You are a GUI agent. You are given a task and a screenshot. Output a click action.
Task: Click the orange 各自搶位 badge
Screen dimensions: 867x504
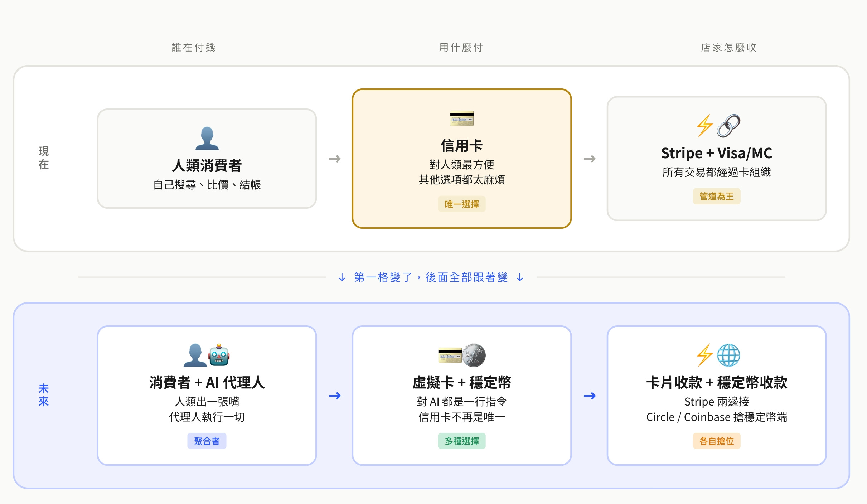tap(716, 441)
